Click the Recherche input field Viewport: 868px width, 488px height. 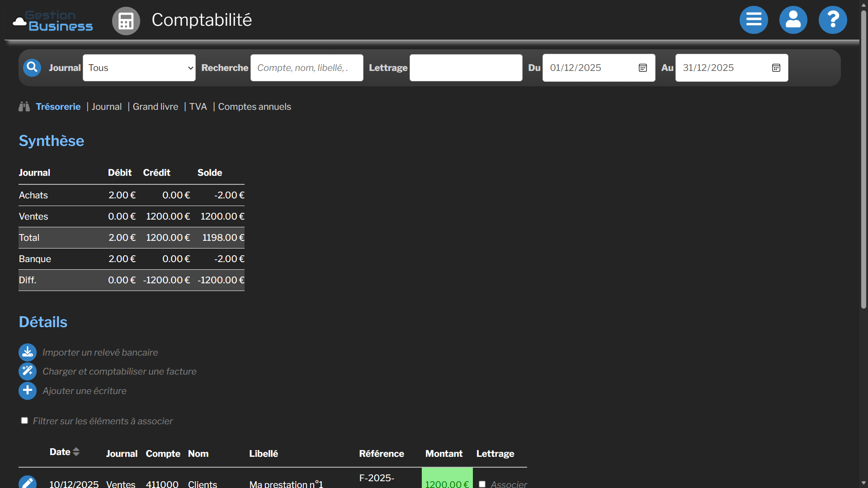pyautogui.click(x=307, y=68)
